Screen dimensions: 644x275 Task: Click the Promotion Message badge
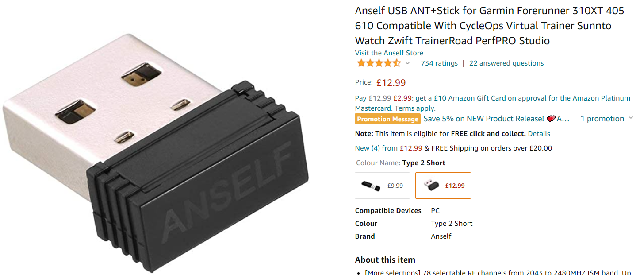[x=387, y=119]
